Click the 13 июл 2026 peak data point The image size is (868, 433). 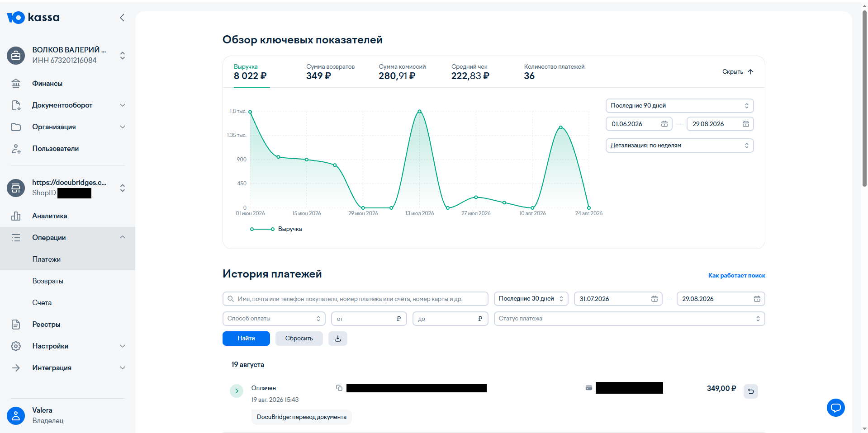click(x=419, y=111)
